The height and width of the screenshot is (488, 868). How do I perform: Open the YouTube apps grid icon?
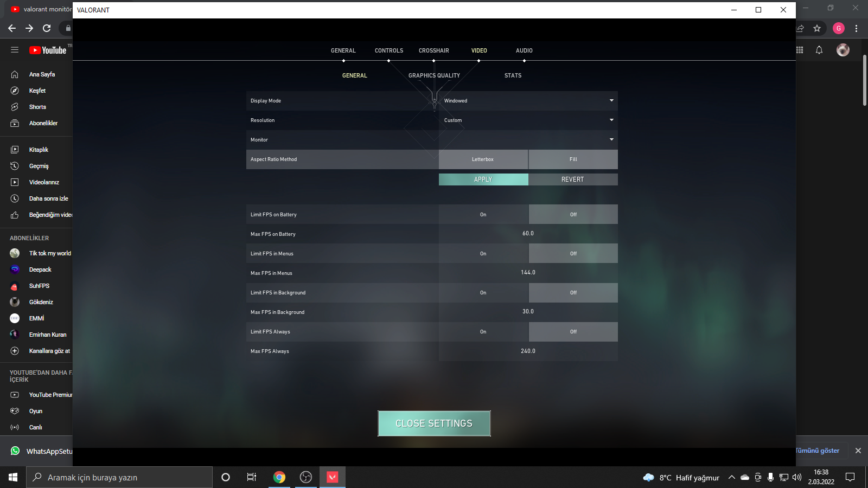(x=800, y=50)
